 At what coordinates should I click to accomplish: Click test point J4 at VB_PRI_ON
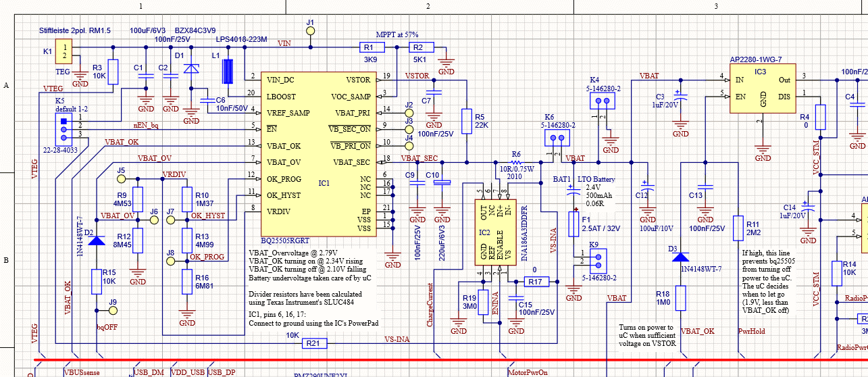408,146
